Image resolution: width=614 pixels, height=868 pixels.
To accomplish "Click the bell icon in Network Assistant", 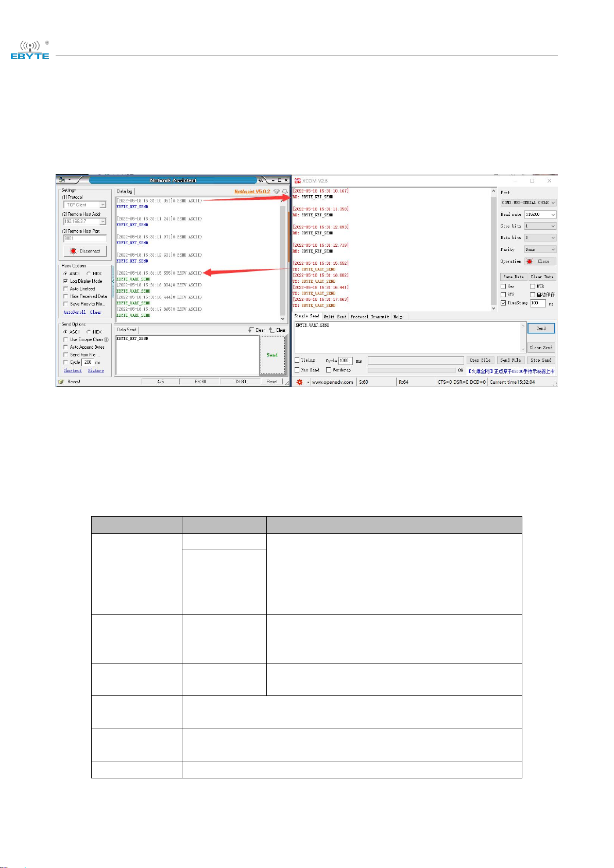I will 285,192.
